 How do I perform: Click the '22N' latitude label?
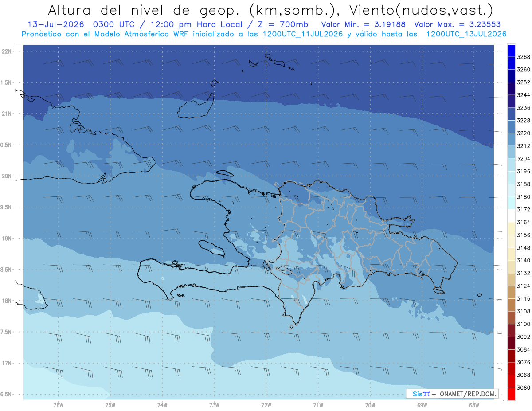click(x=7, y=51)
